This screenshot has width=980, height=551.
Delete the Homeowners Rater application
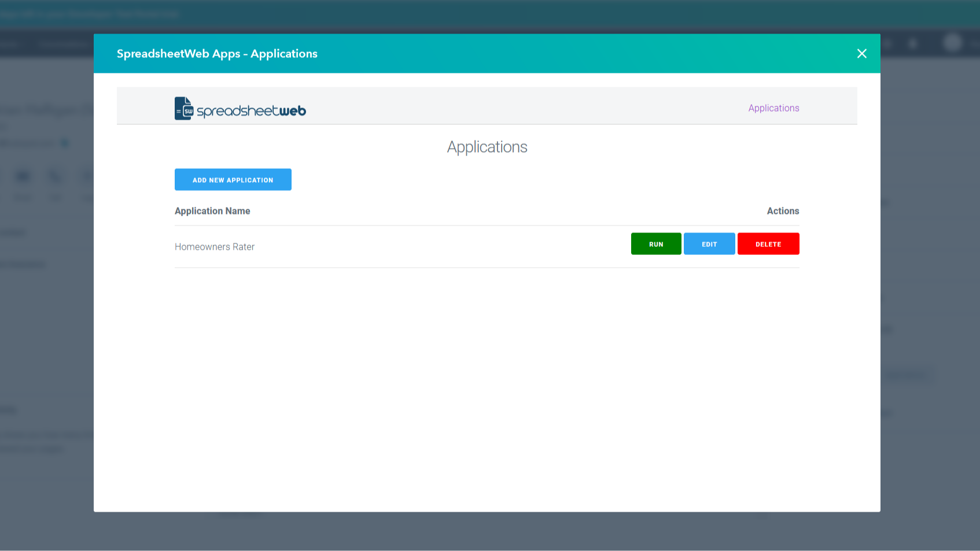[x=768, y=244]
